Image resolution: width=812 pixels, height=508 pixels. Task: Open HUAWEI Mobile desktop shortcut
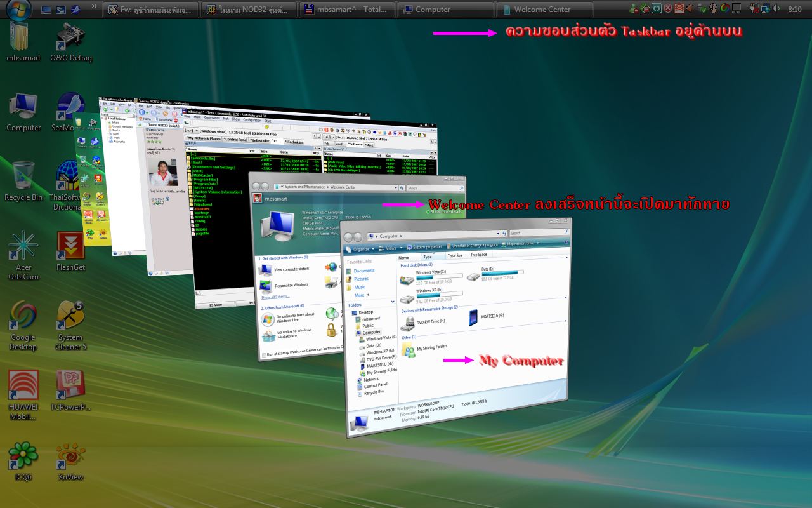pyautogui.click(x=23, y=396)
